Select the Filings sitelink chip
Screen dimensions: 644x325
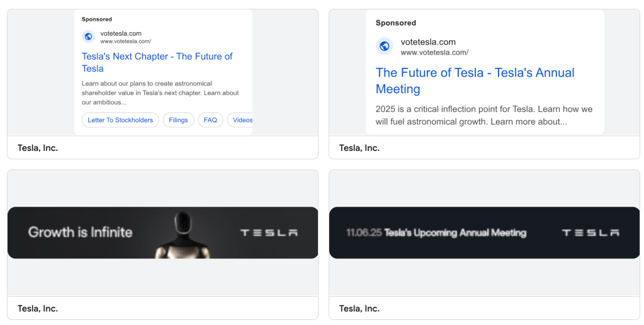click(178, 120)
